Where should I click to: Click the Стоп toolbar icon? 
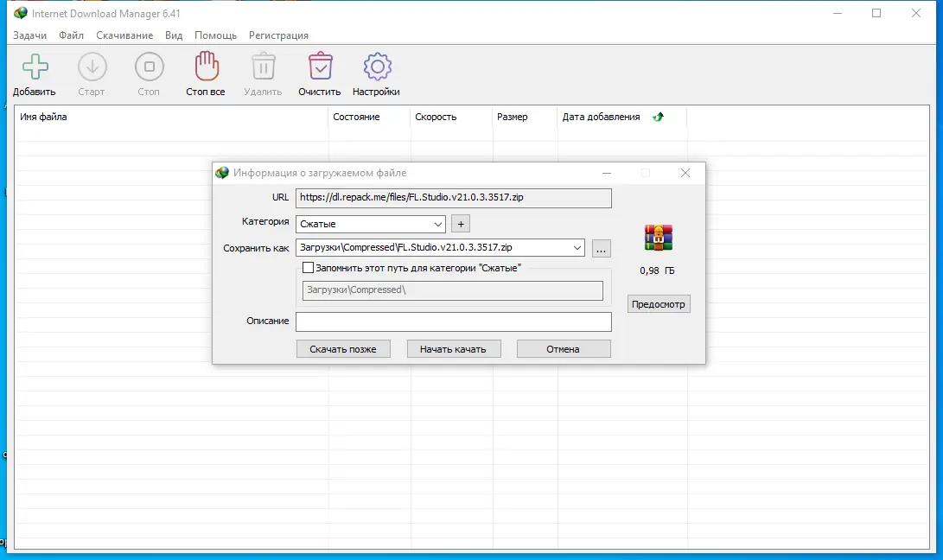pos(150,67)
